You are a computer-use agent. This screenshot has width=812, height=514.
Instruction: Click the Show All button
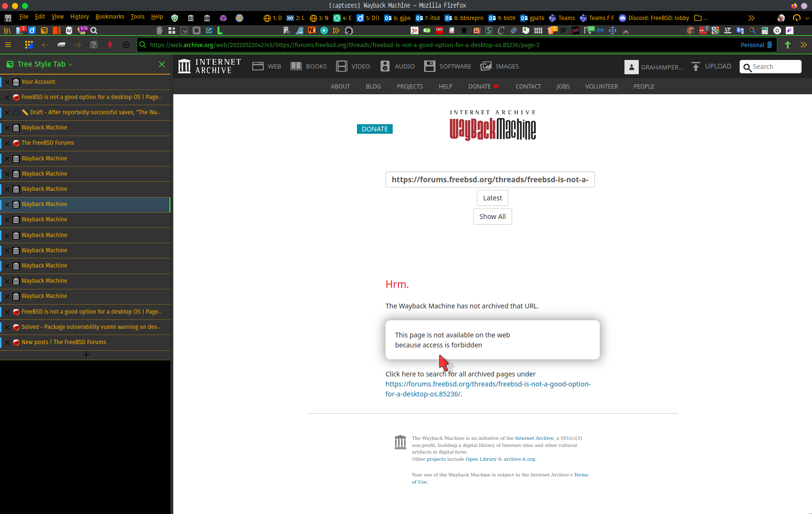(492, 217)
